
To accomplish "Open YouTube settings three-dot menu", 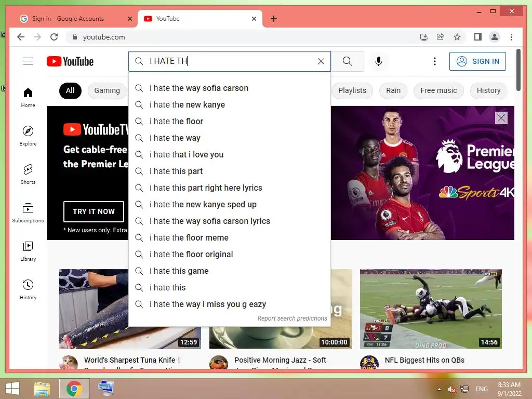I will tap(435, 61).
